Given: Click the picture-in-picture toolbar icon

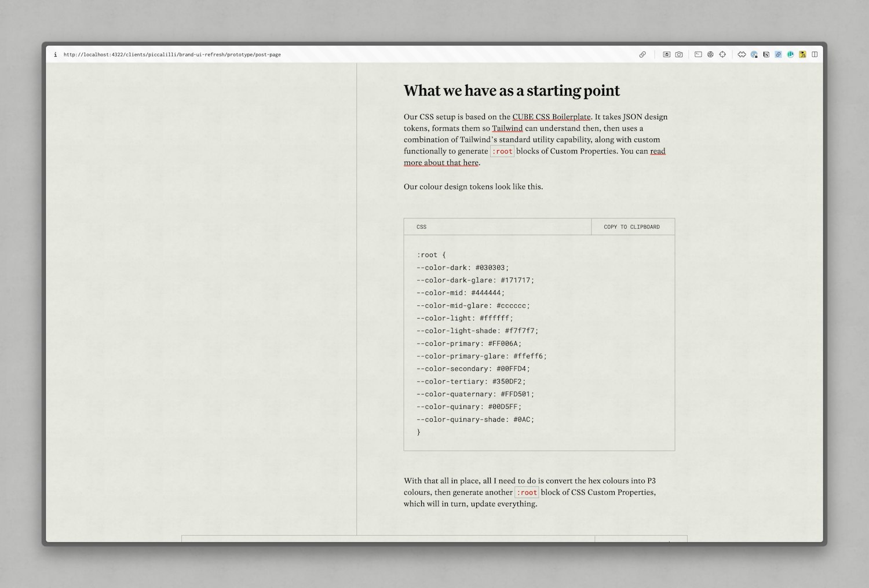Looking at the screenshot, I should (x=667, y=54).
